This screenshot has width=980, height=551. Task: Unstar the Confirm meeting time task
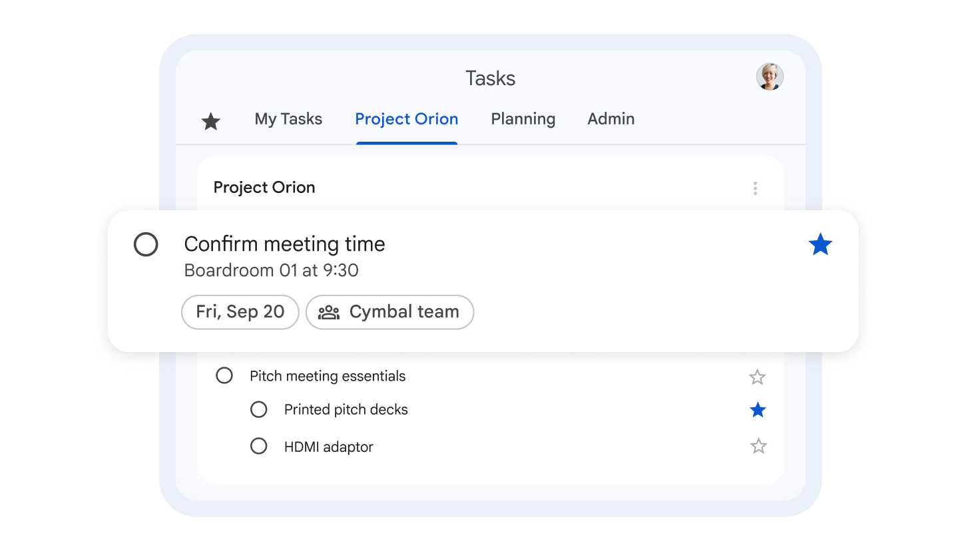820,244
